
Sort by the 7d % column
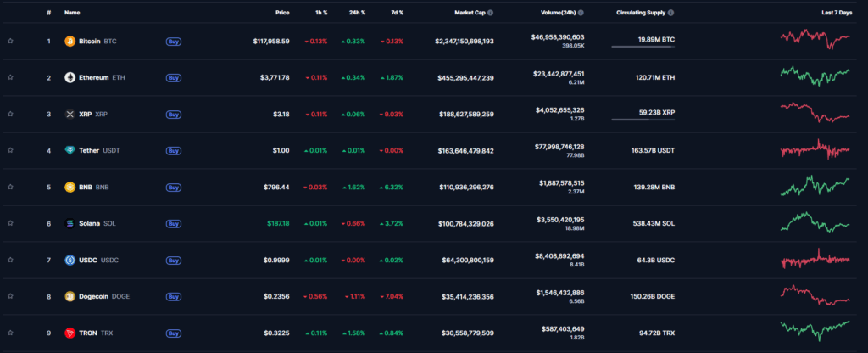(397, 12)
